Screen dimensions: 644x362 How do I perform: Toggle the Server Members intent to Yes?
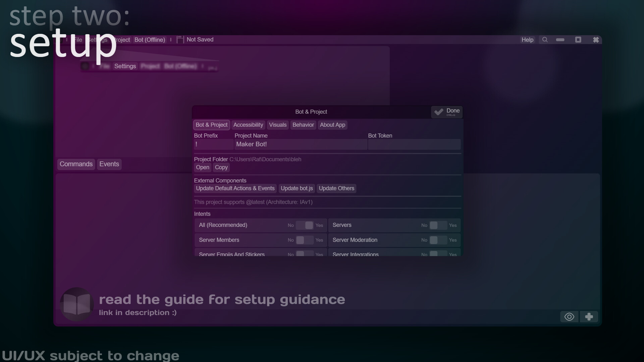305,240
